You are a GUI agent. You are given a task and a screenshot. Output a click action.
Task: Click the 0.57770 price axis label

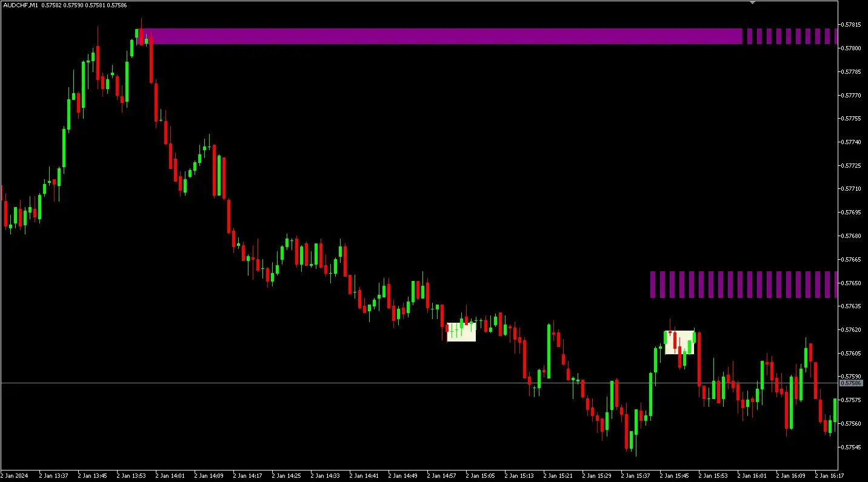tap(850, 95)
